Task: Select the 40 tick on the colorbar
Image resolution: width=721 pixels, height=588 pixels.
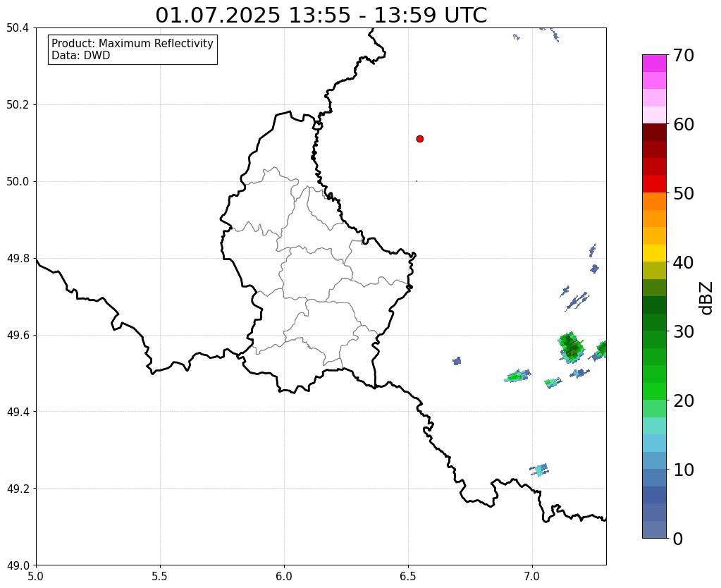Action: [x=684, y=262]
